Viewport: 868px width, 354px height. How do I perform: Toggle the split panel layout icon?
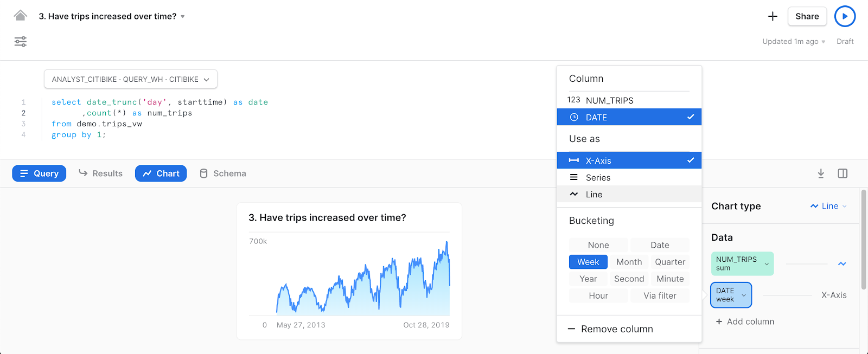point(843,173)
